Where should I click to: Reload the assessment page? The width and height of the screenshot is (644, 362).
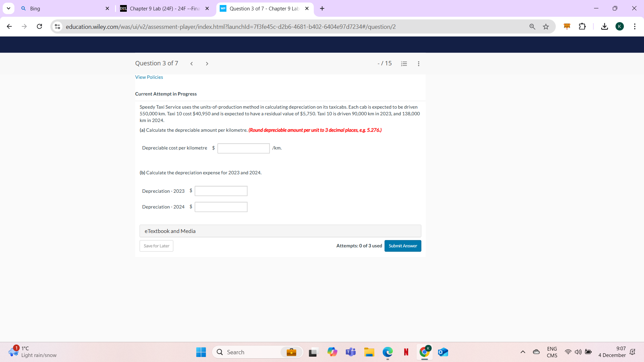coord(39,26)
